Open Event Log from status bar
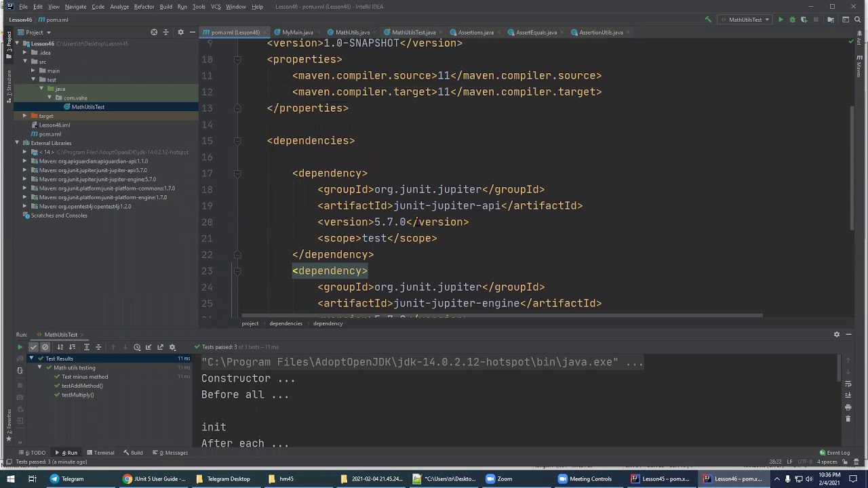 click(834, 453)
